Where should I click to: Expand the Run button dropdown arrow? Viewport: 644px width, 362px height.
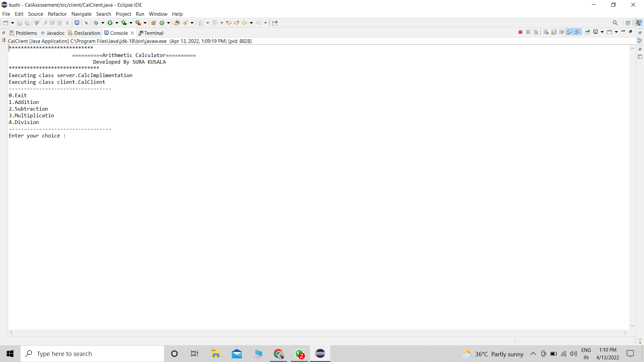(117, 23)
